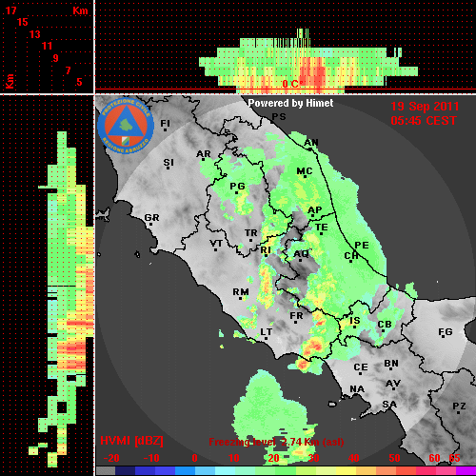Pick the yellow 40 dBZ color swatch

point(347,471)
